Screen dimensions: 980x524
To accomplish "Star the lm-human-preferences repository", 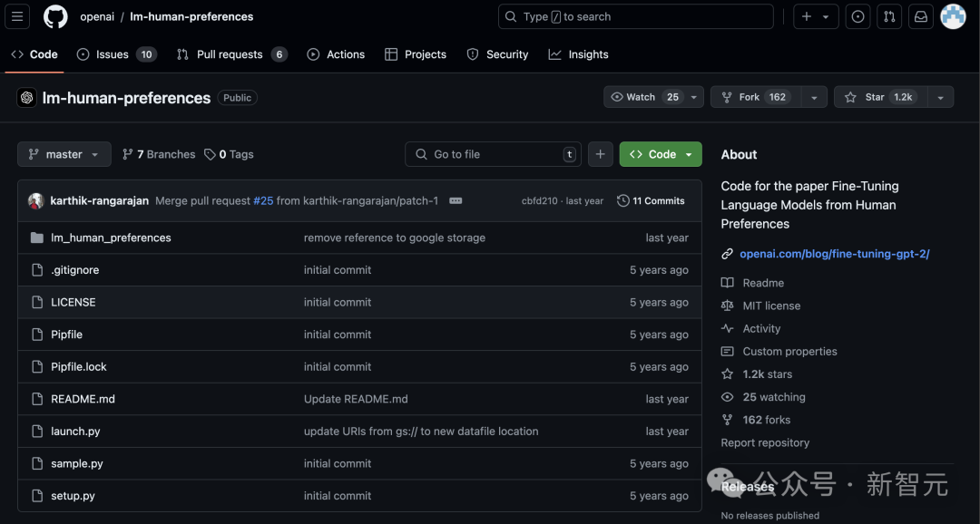I will (877, 97).
